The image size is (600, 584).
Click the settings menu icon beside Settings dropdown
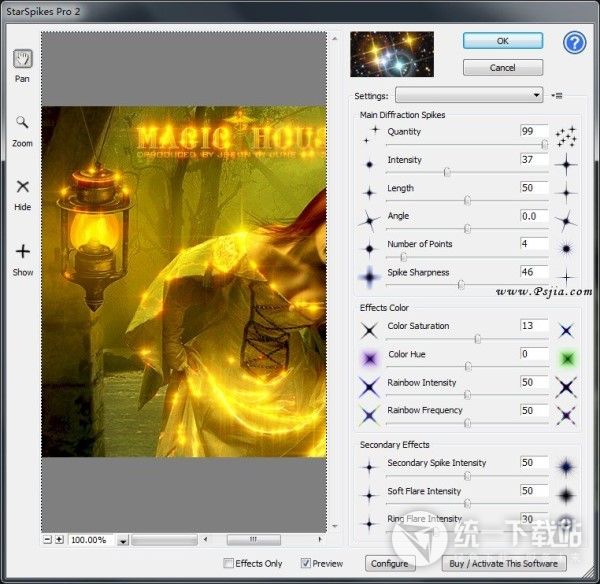(557, 95)
